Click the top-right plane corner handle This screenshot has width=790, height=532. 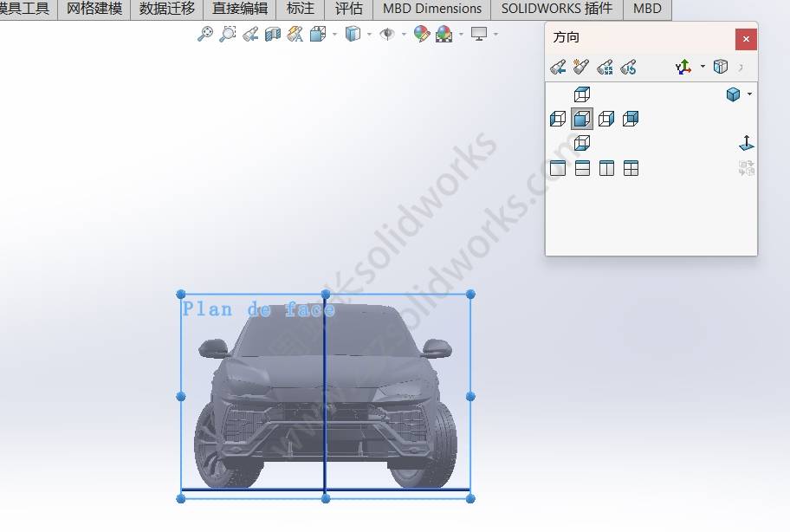pyautogui.click(x=470, y=295)
